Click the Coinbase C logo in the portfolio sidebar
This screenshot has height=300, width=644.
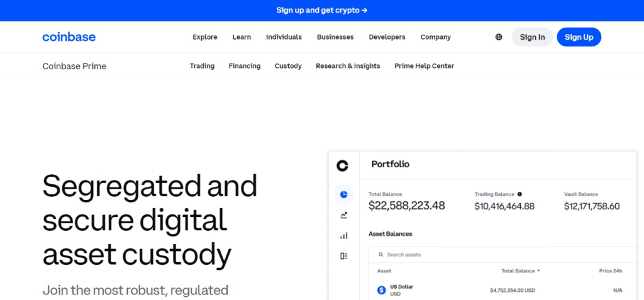pyautogui.click(x=343, y=165)
